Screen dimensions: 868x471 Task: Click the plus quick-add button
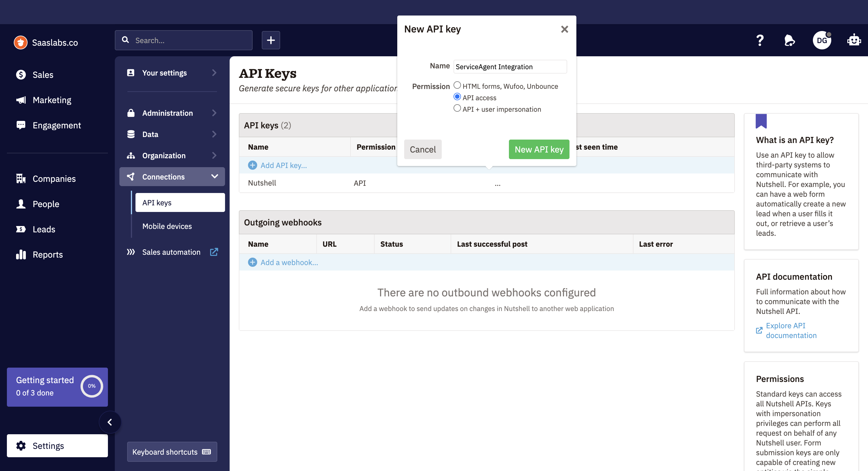coord(271,40)
